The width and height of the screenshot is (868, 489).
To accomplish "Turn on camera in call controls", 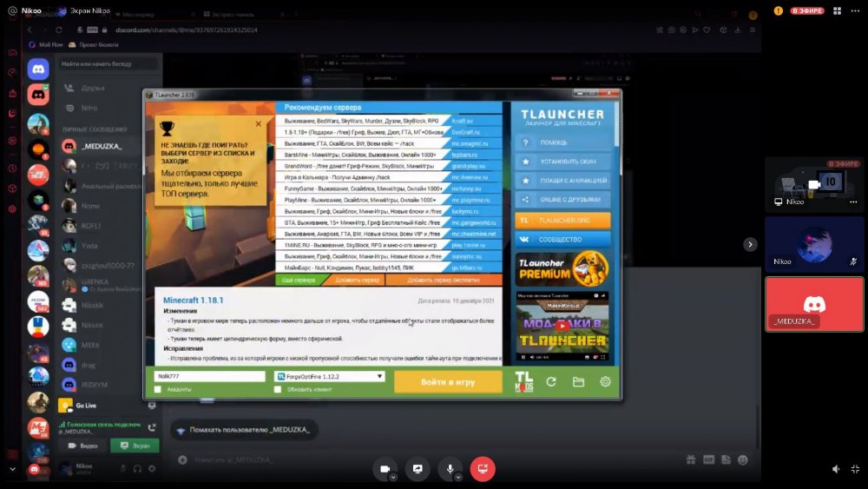I will 385,469.
